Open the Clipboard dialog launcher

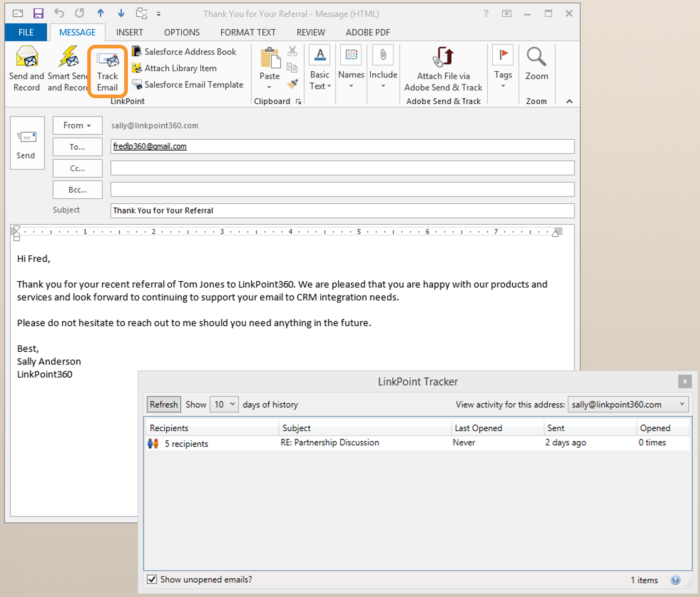point(298,101)
